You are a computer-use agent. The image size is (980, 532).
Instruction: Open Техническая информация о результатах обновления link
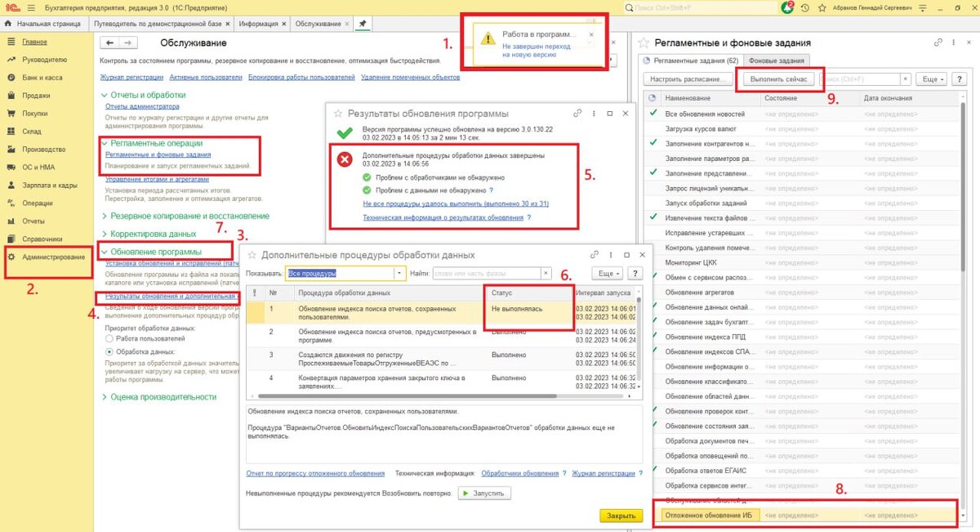(x=443, y=217)
